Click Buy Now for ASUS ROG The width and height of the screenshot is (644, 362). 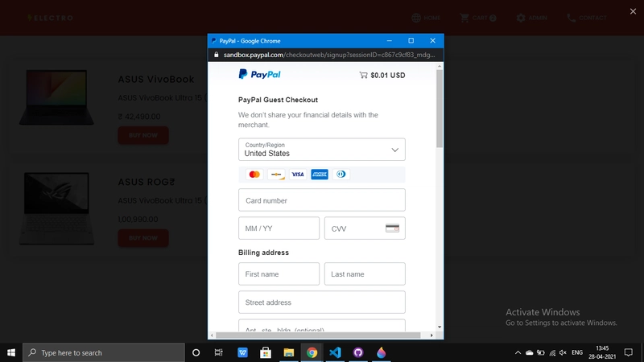143,238
